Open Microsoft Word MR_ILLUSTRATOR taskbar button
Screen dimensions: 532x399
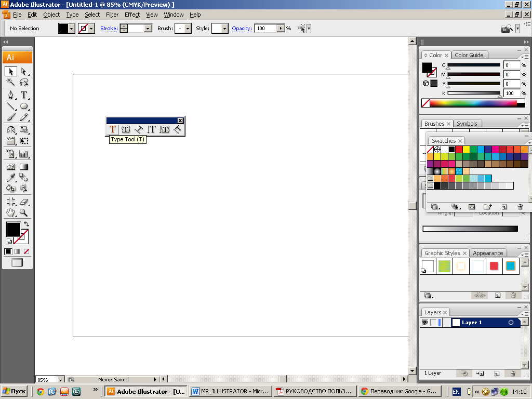point(230,391)
